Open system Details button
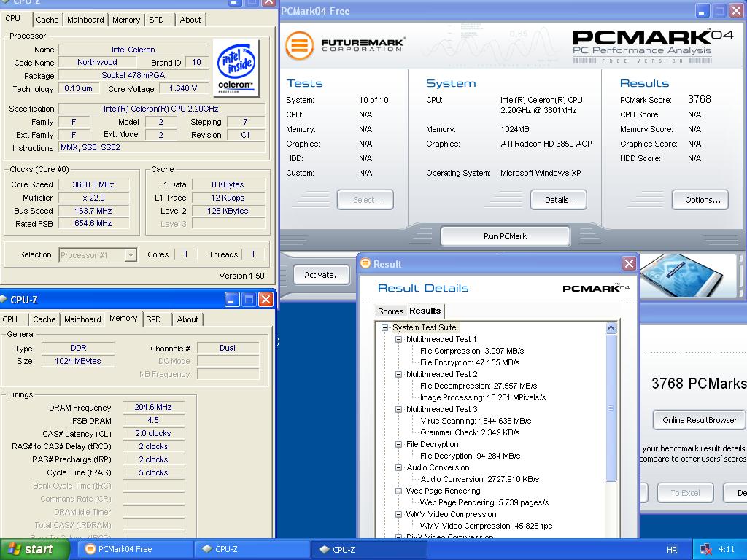 [558, 200]
